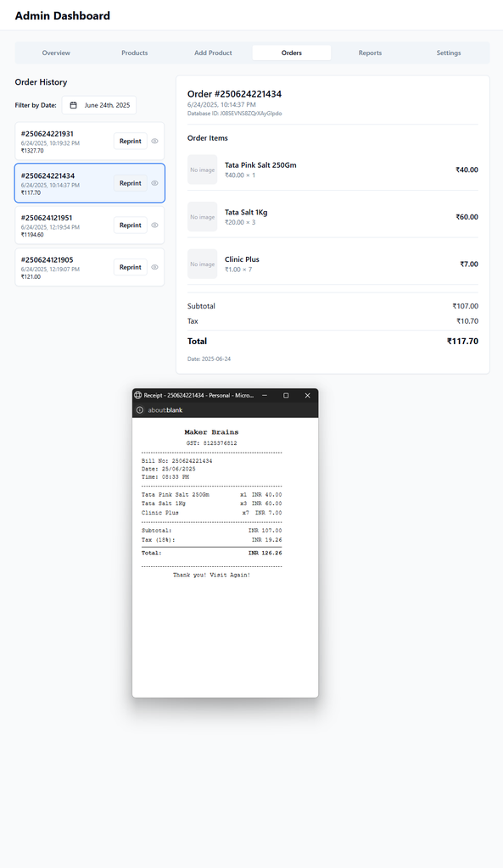Open the Reports tab
Viewport: 503px width, 868px height.
click(370, 53)
